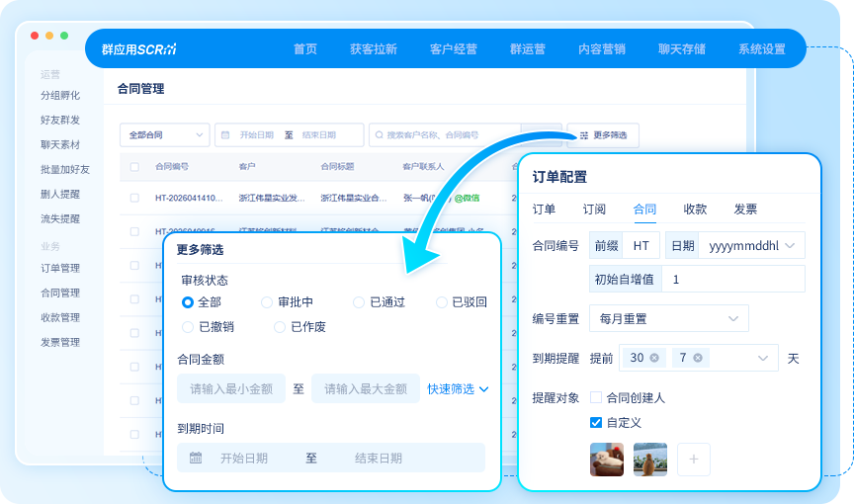Switch to the 合同 tab
This screenshot has width=854, height=504.
click(x=644, y=209)
